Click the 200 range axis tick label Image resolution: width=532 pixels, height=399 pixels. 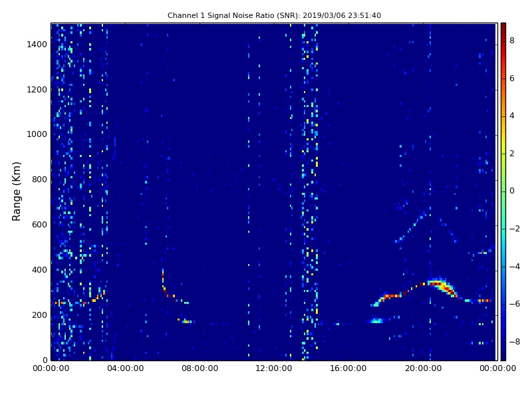click(40, 315)
